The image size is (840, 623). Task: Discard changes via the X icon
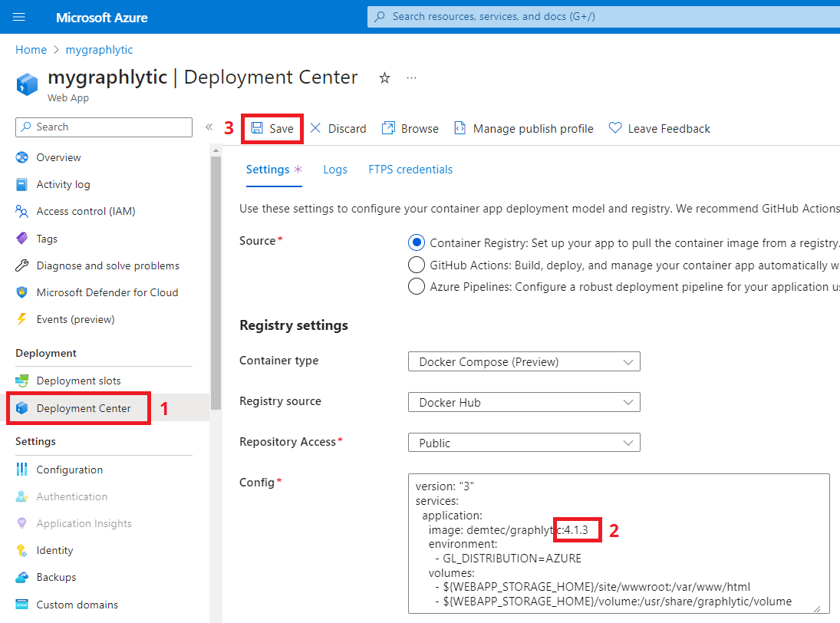(315, 128)
